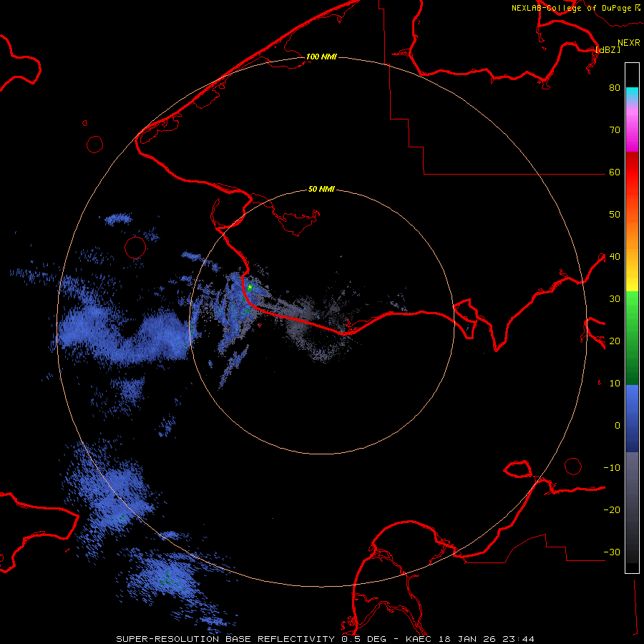Click the 30 value on color scale
The image size is (644, 644).
(615, 298)
